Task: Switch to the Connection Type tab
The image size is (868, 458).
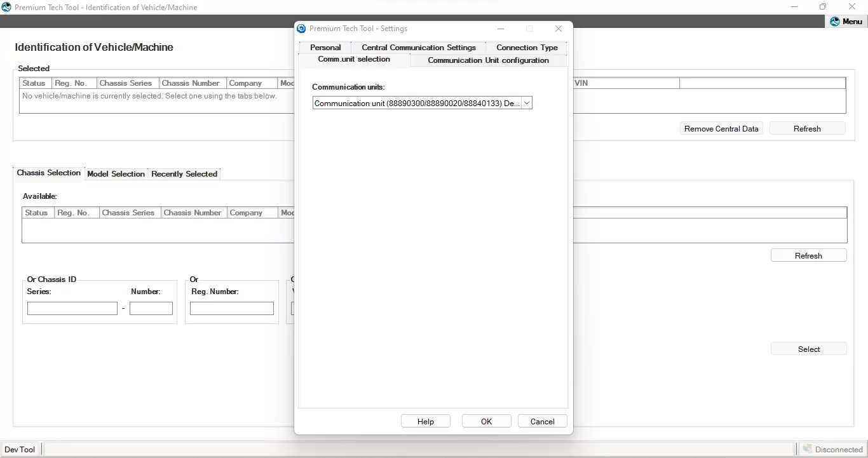Action: pos(527,47)
